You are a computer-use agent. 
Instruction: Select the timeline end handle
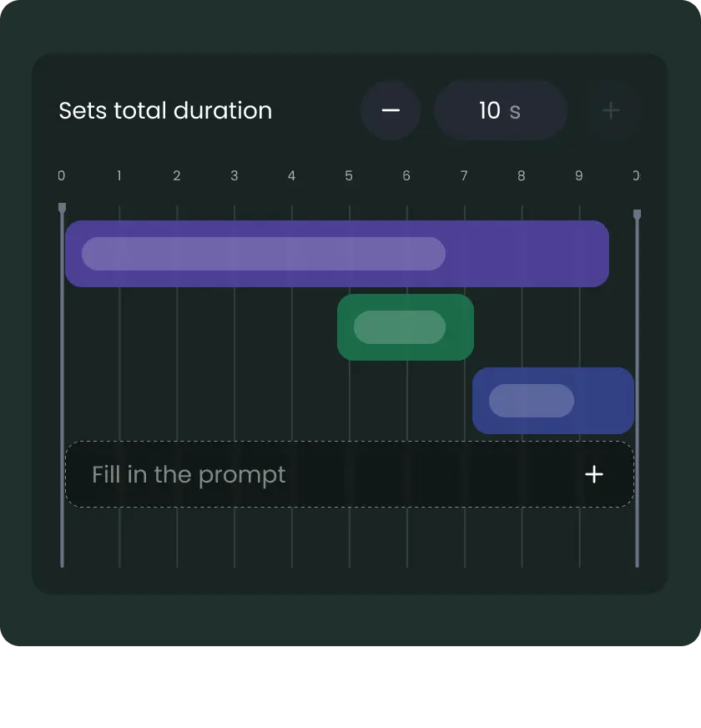point(638,215)
